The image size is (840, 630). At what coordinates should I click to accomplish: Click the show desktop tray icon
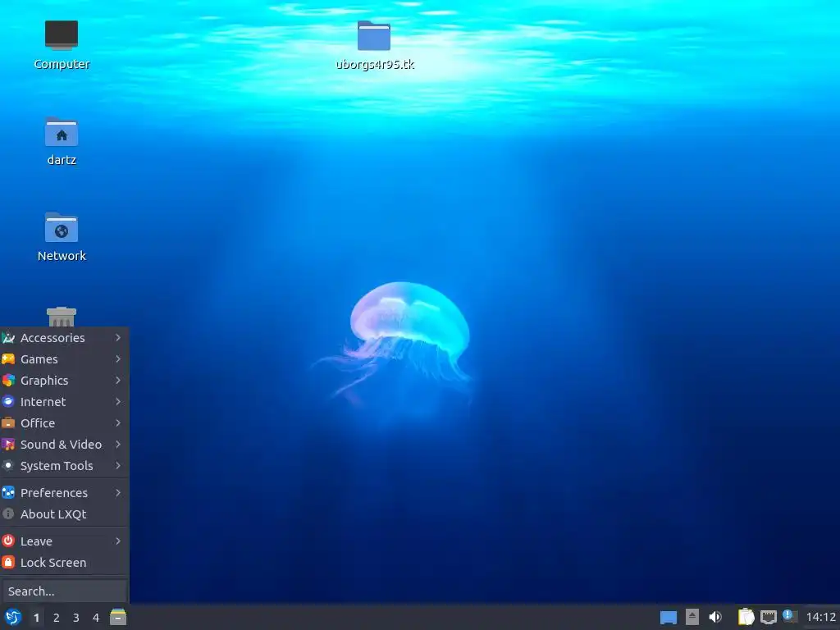click(668, 618)
